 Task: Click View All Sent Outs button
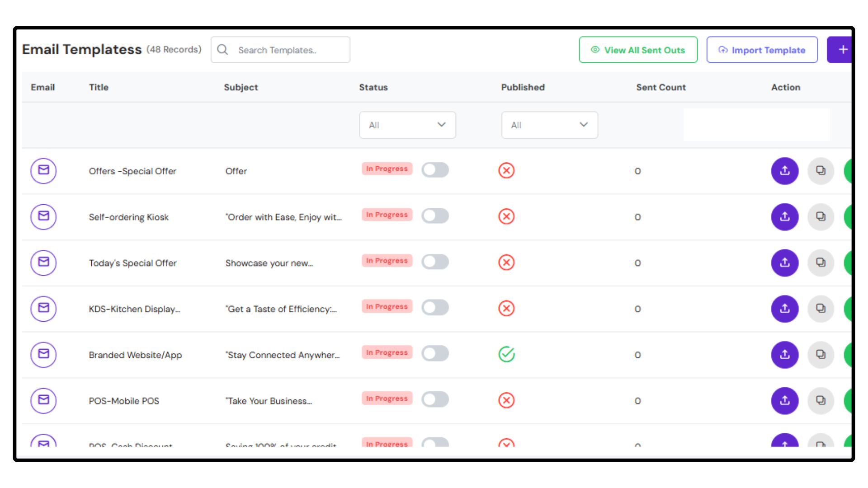coord(638,50)
